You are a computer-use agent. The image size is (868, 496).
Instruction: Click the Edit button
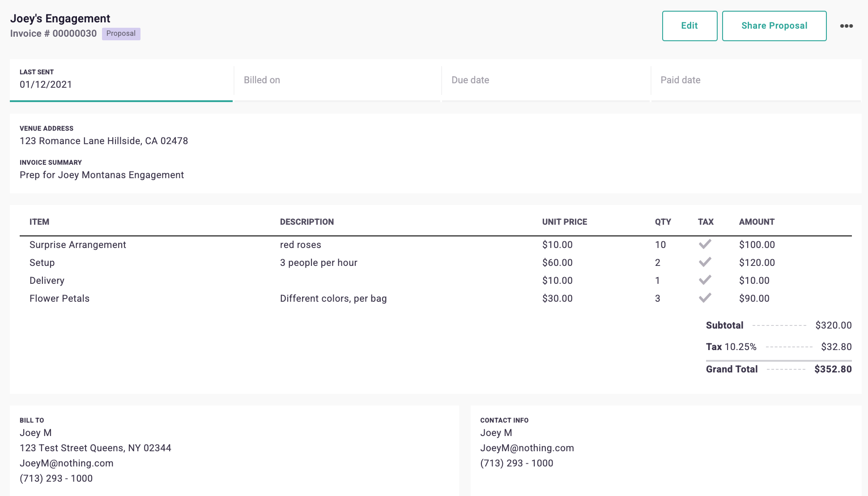click(x=689, y=26)
